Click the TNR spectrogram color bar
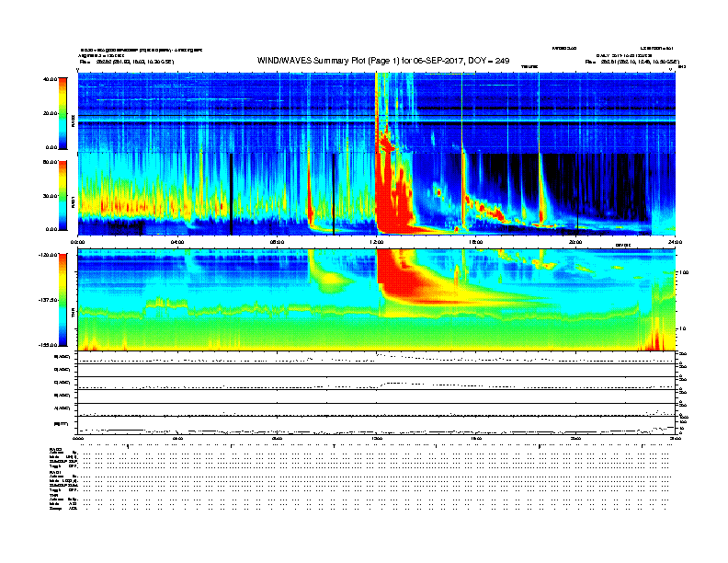Image resolution: width=728 pixels, height=563 pixels. (x=63, y=300)
